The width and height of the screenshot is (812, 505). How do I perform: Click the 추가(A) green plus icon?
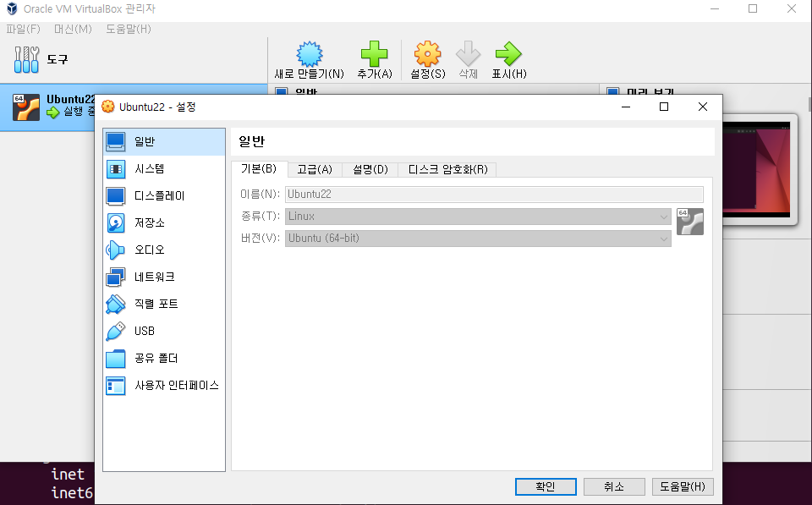375,54
